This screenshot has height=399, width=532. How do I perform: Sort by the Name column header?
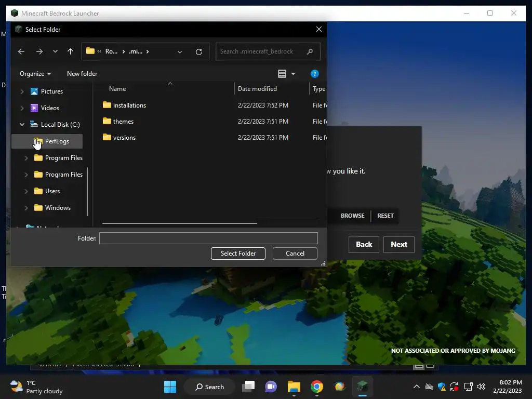(117, 89)
